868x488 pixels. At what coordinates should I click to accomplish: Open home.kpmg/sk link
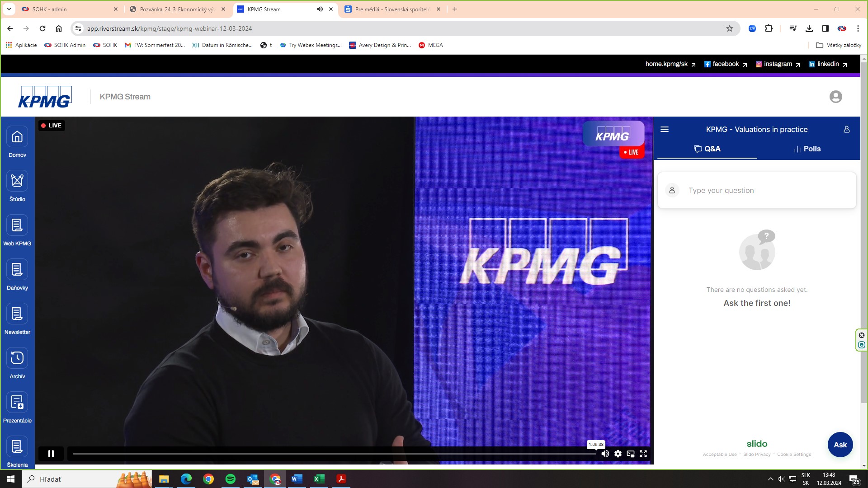coord(670,64)
